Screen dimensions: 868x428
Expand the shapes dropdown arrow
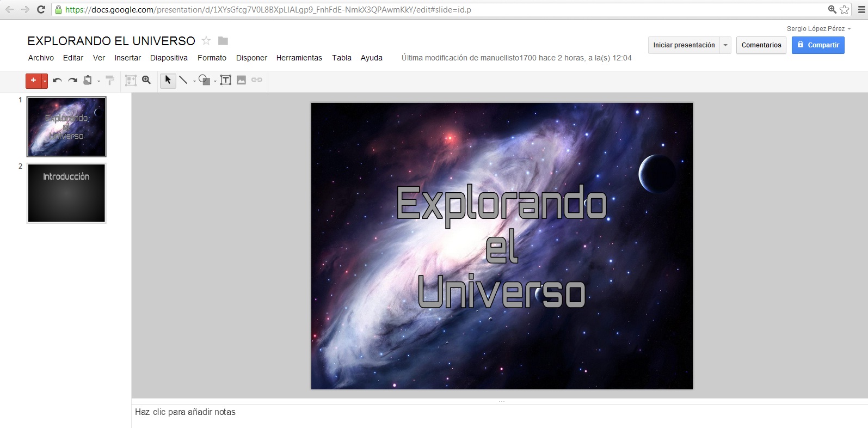coord(215,81)
